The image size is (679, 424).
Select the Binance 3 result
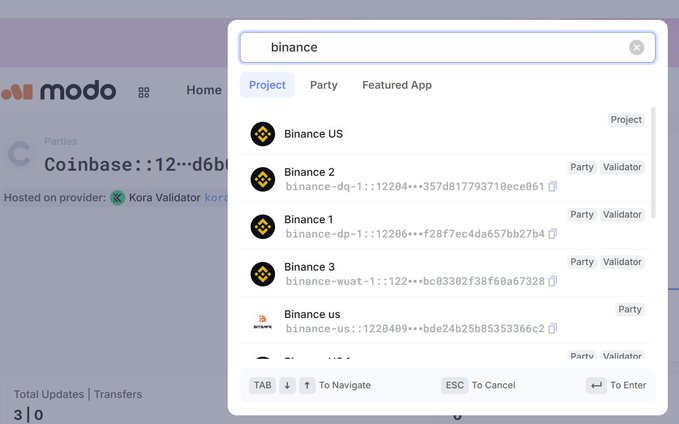[446, 273]
